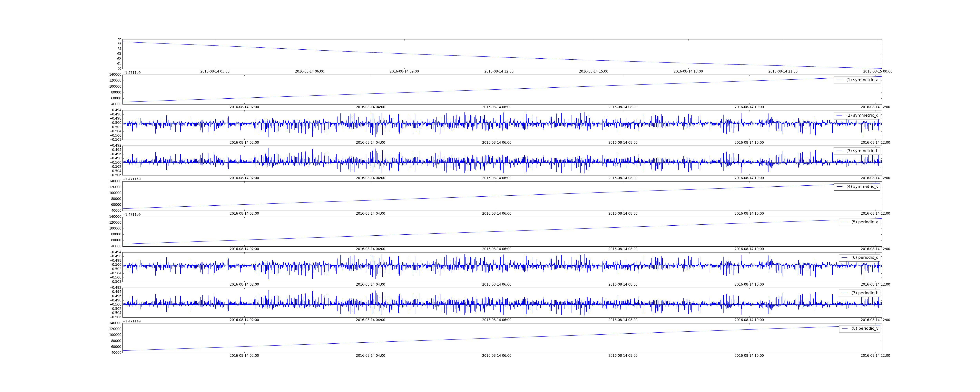This screenshot has height=392, width=980.
Task: Click the 2016-08-15 00:00 tick label
Action: pos(878,72)
